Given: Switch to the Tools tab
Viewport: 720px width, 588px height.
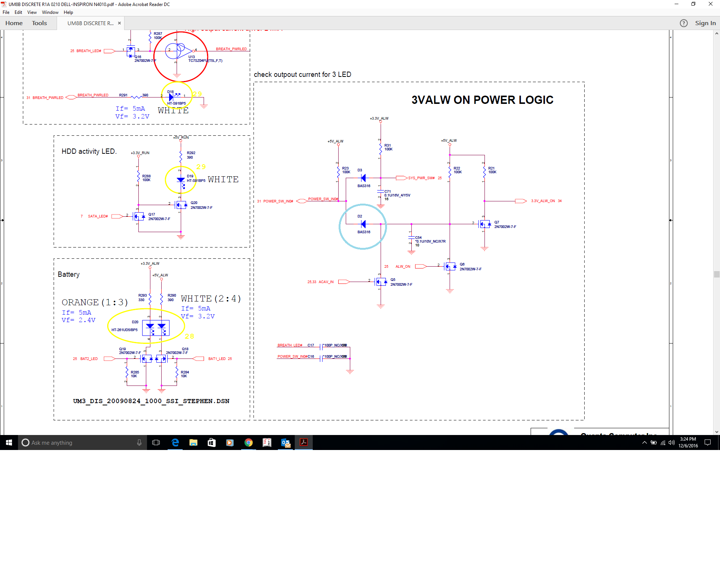Looking at the screenshot, I should (39, 23).
